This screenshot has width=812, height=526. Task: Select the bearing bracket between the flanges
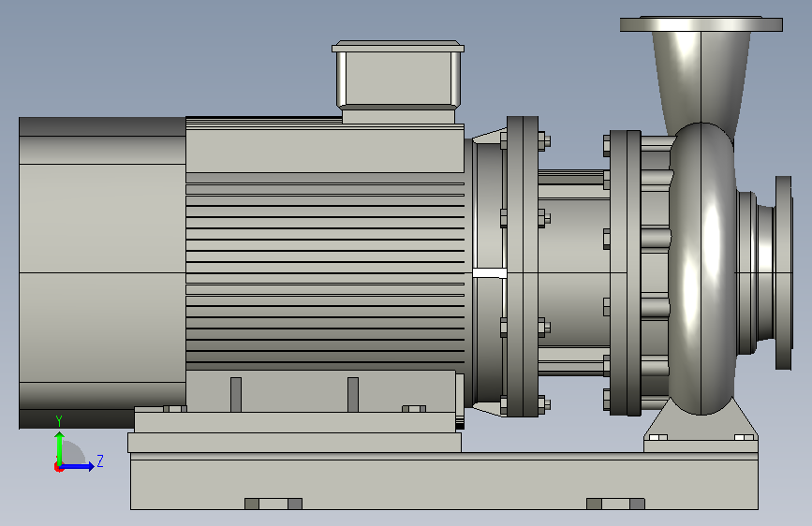click(574, 272)
